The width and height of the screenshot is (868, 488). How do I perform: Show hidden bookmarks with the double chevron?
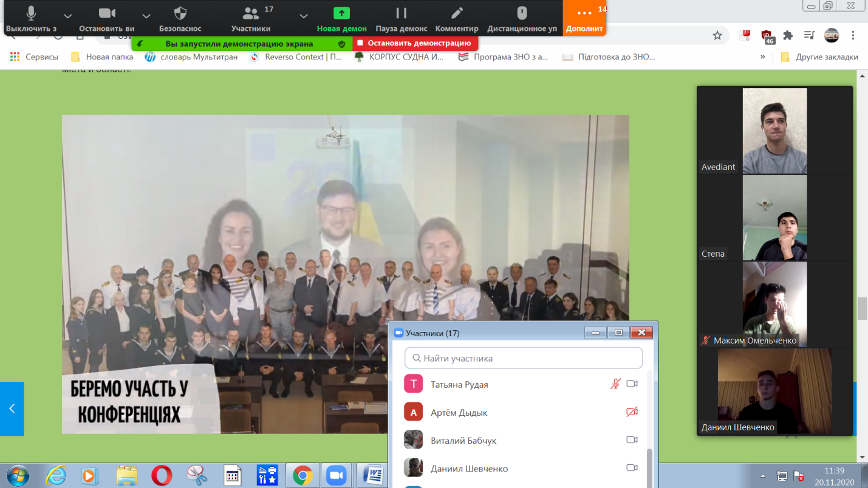(x=762, y=57)
